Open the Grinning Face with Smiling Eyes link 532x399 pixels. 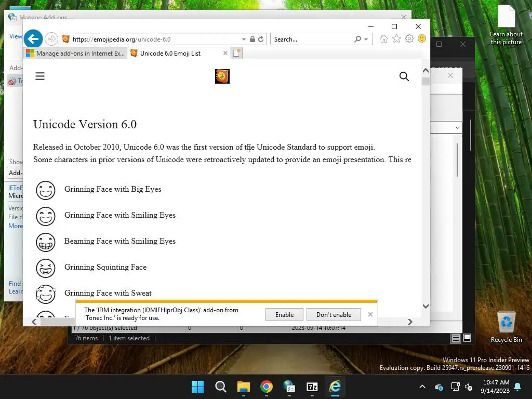[x=120, y=215]
